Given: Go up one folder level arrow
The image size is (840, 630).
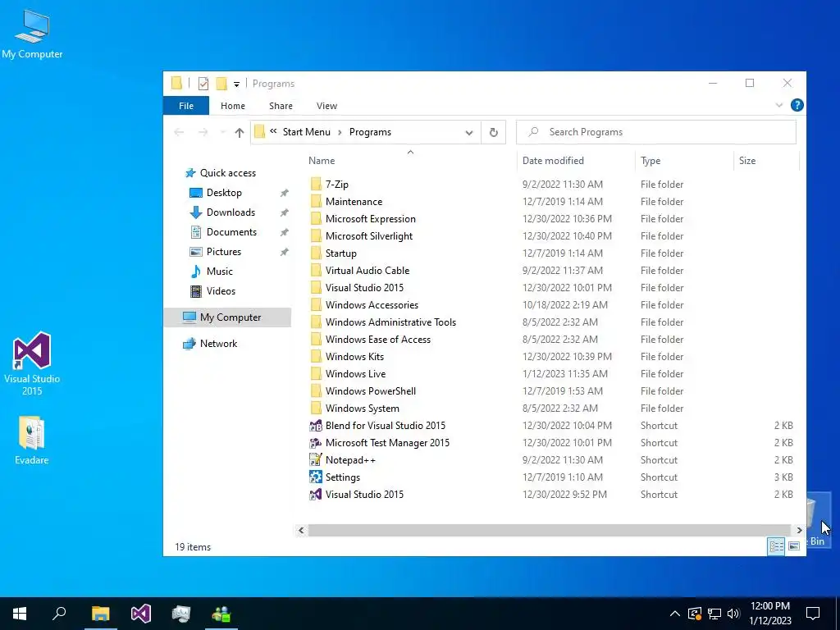Looking at the screenshot, I should (240, 132).
